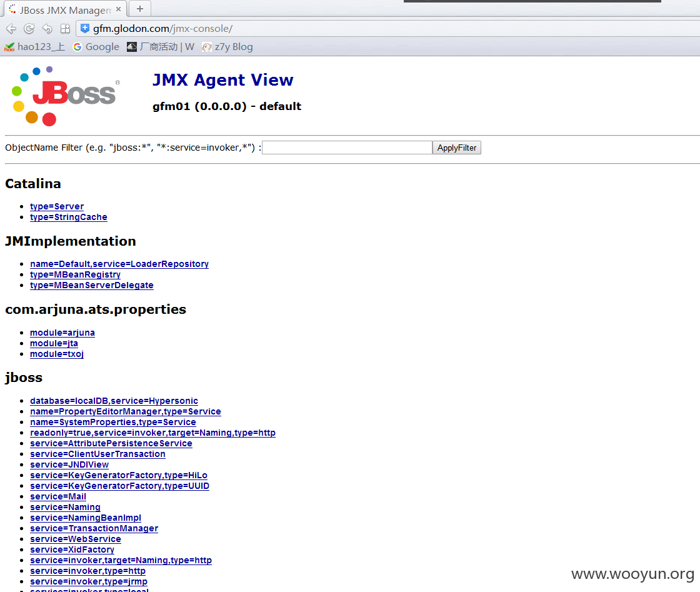Close the JBoss JMX Management tab
The image size is (700, 592).
(118, 9)
